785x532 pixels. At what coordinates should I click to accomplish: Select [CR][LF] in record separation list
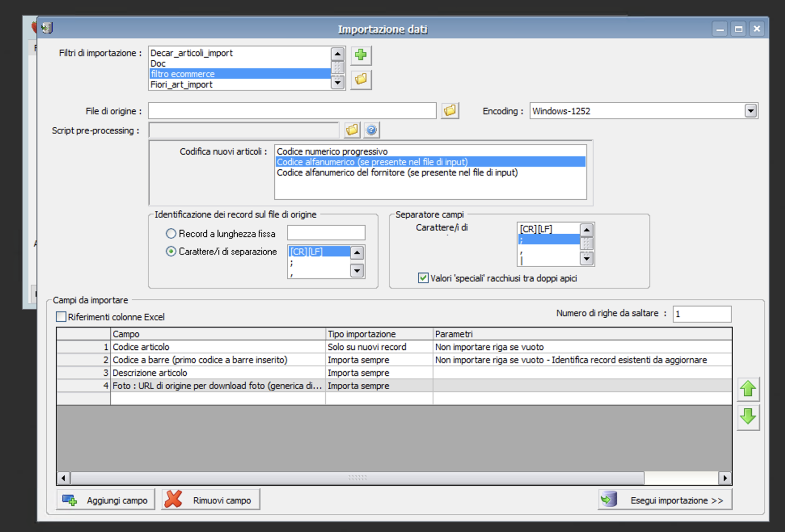[319, 252]
